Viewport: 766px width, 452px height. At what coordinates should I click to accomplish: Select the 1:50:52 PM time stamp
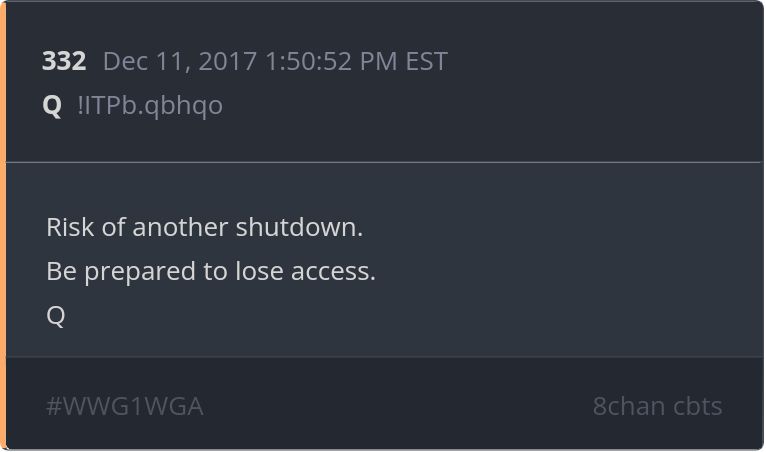[x=331, y=62]
